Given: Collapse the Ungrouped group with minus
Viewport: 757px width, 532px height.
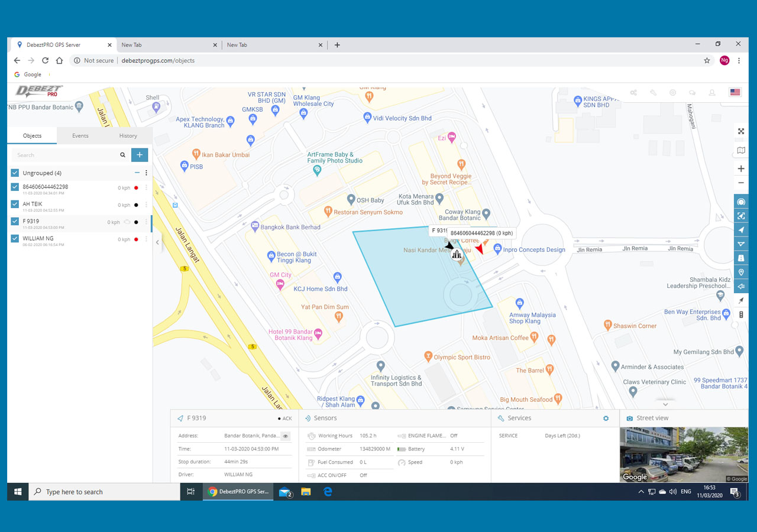Looking at the screenshot, I should pyautogui.click(x=137, y=173).
